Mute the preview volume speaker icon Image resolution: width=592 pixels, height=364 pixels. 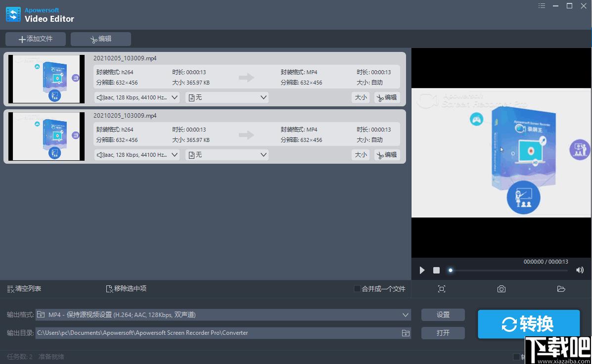click(x=580, y=270)
